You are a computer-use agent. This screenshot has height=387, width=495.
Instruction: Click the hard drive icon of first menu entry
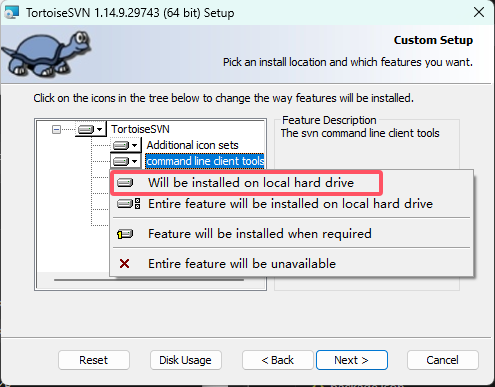125,183
